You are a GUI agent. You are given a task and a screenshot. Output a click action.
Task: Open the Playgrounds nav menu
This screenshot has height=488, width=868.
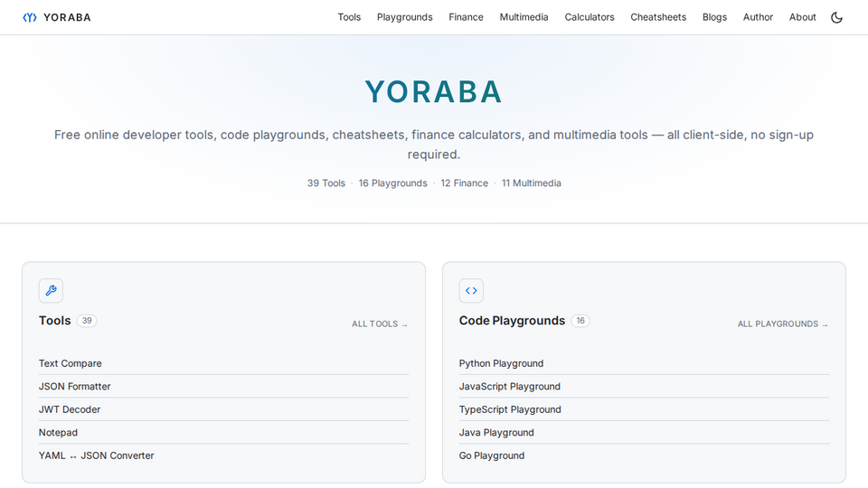[405, 17]
